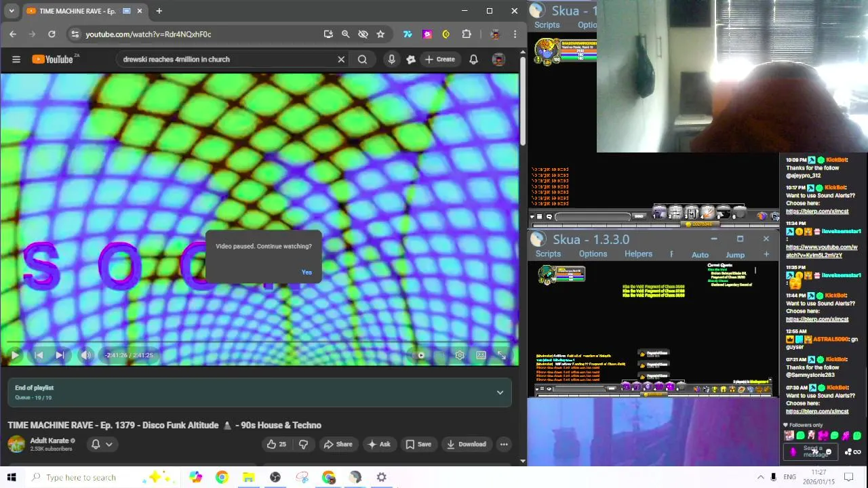Skip to previous video in player

(x=39, y=355)
